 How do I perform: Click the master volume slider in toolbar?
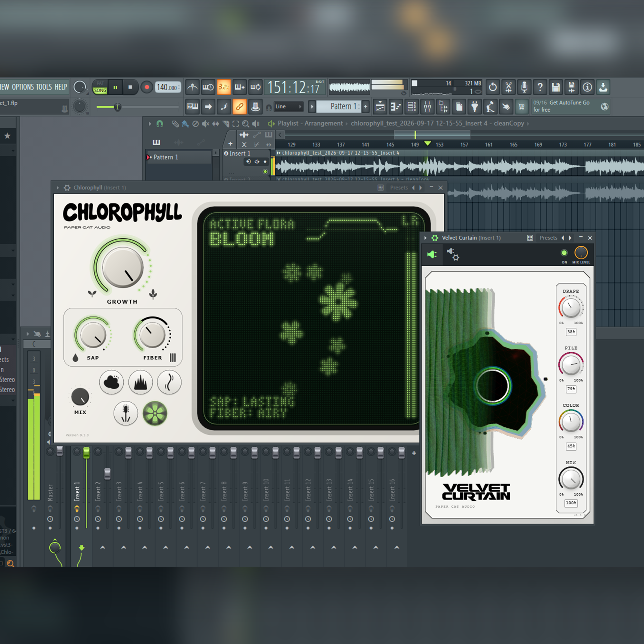(x=137, y=107)
